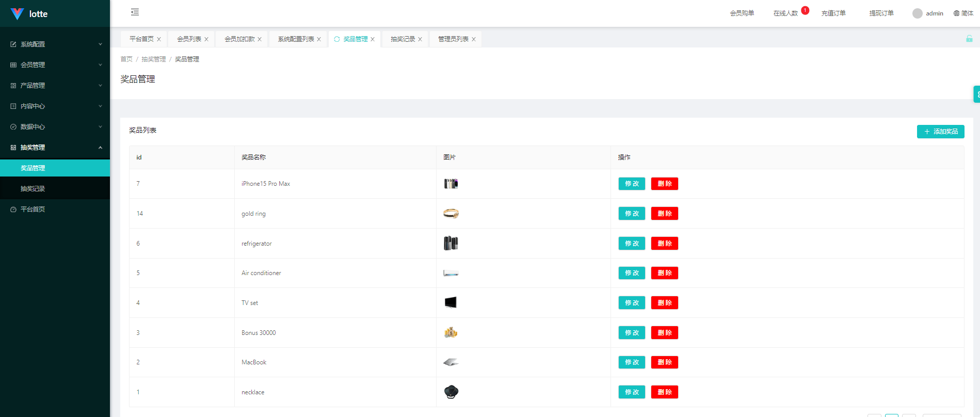Switch to the 抽奖记录 tab
Screen dimensions: 980x417
[403, 39]
